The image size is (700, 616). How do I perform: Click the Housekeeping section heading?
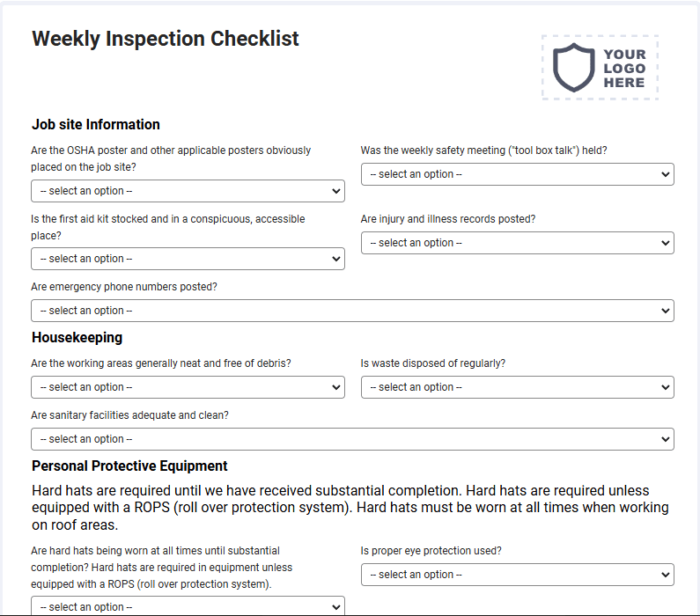pos(77,338)
